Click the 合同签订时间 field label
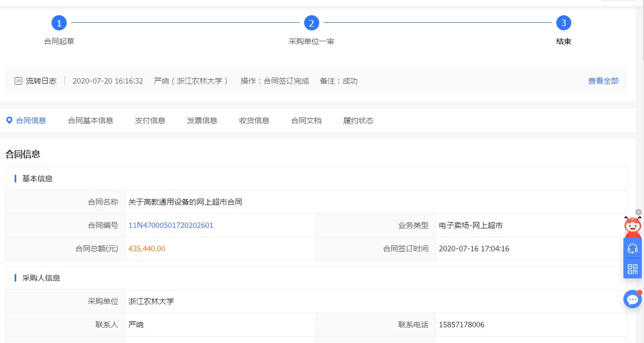 pos(406,249)
